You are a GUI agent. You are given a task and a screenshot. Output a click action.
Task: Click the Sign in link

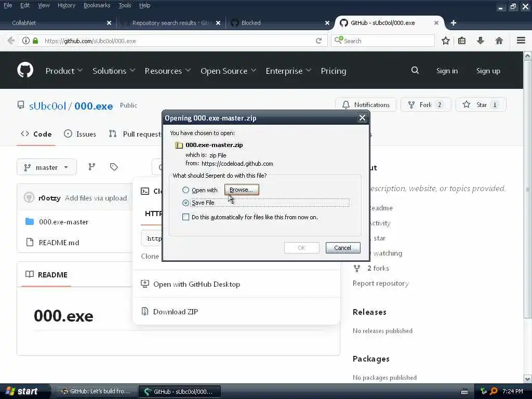[447, 71]
